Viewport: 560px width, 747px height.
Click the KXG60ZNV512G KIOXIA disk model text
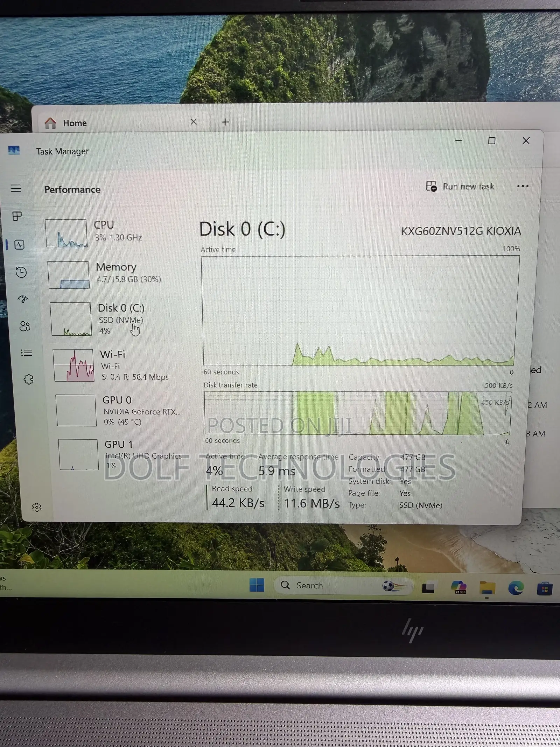click(461, 231)
